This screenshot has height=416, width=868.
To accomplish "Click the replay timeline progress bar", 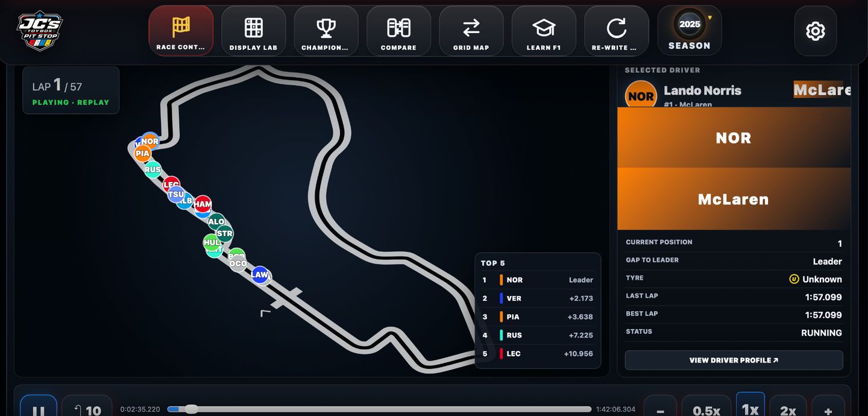I will 379,409.
